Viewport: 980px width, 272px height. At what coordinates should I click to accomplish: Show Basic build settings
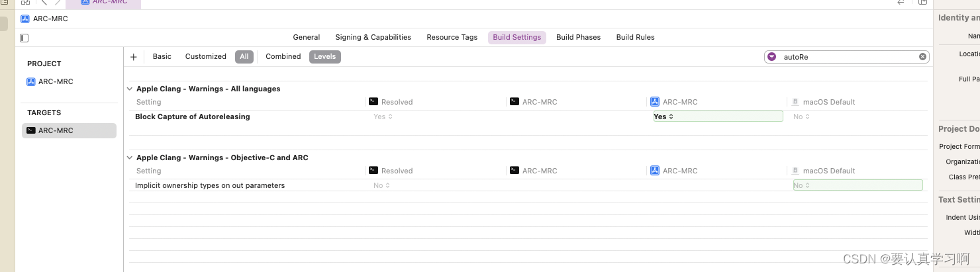162,57
